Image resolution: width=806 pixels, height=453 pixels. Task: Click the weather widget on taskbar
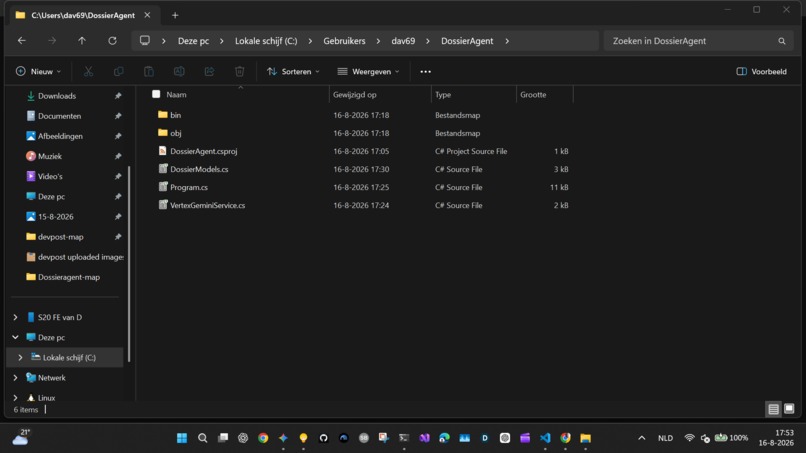tap(21, 437)
